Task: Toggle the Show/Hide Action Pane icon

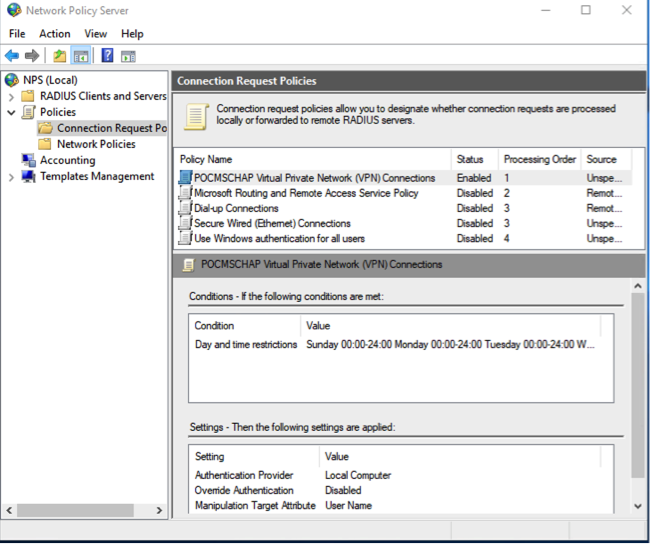Action: [128, 56]
